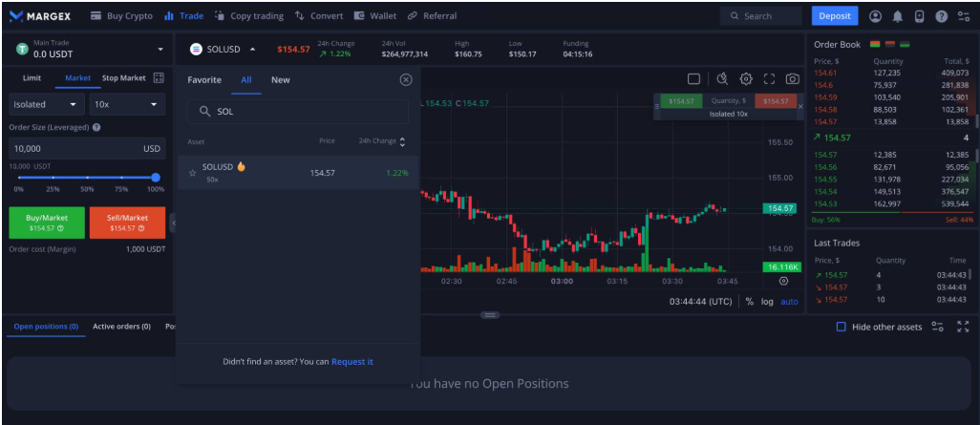Open the notifications bell
Viewport: 980px width, 425px height.
pos(897,16)
